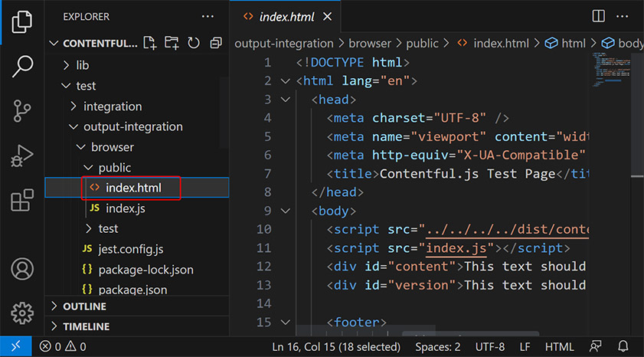Collapse the CONTENTFUL project root section
Screen dimensions: 644x357
pos(54,43)
